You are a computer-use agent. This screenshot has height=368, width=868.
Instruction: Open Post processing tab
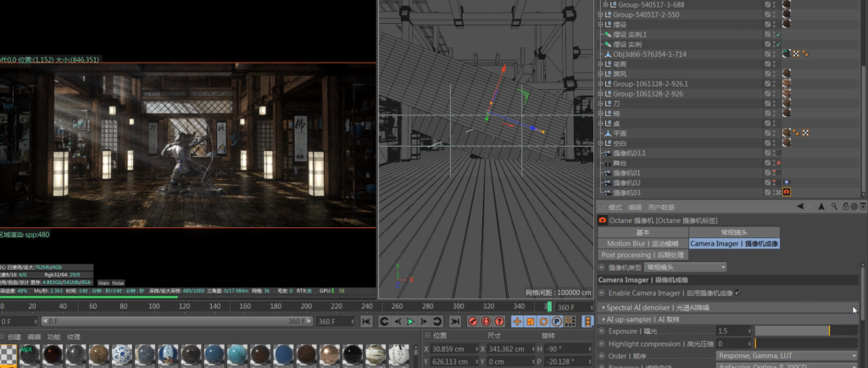click(x=643, y=255)
